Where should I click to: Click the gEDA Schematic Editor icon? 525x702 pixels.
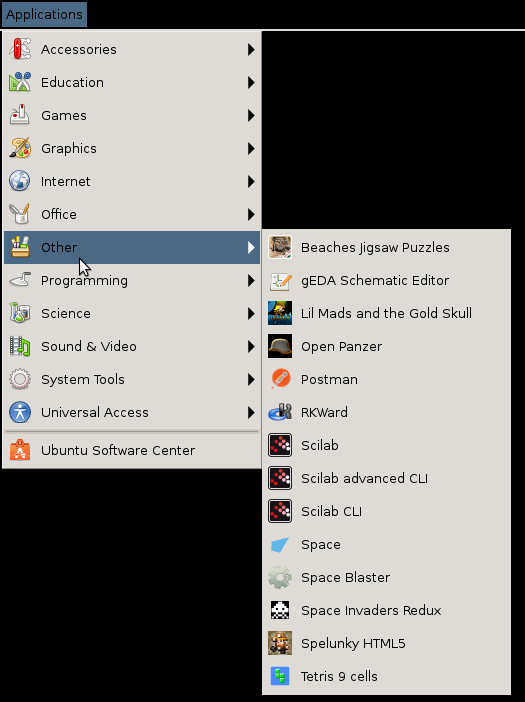pyautogui.click(x=280, y=280)
